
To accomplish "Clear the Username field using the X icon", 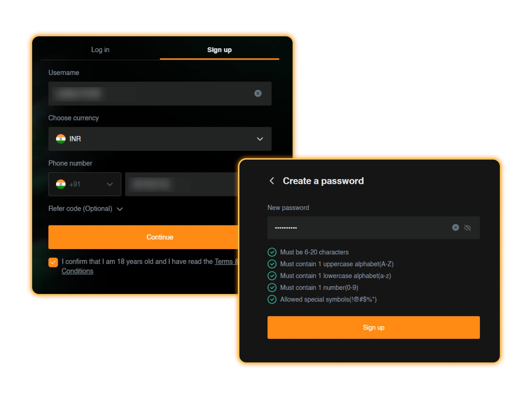I will 258,94.
